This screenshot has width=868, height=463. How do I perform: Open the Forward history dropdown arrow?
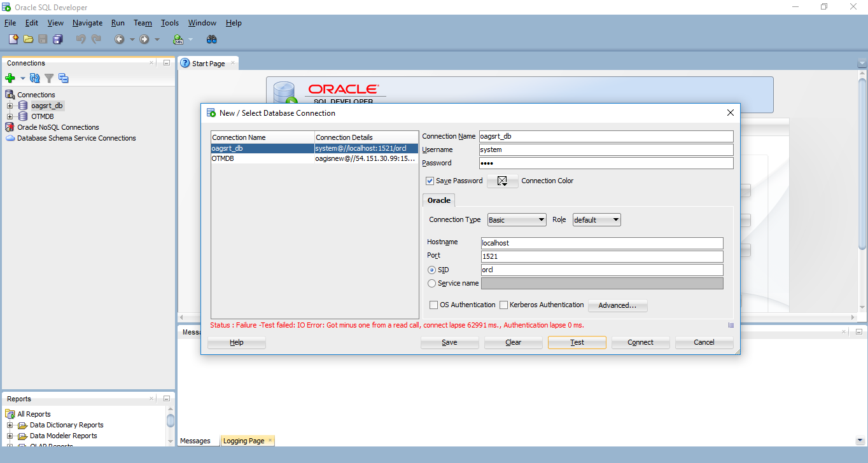[x=157, y=39]
